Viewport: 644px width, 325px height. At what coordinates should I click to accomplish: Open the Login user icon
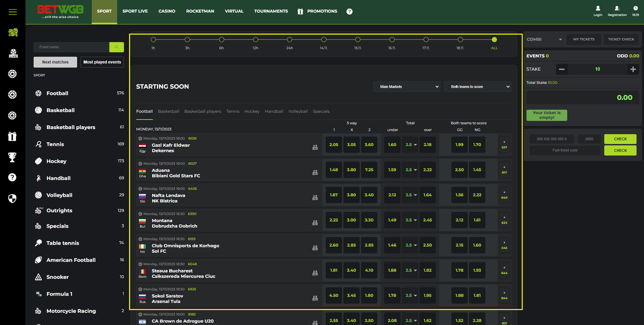tap(598, 8)
